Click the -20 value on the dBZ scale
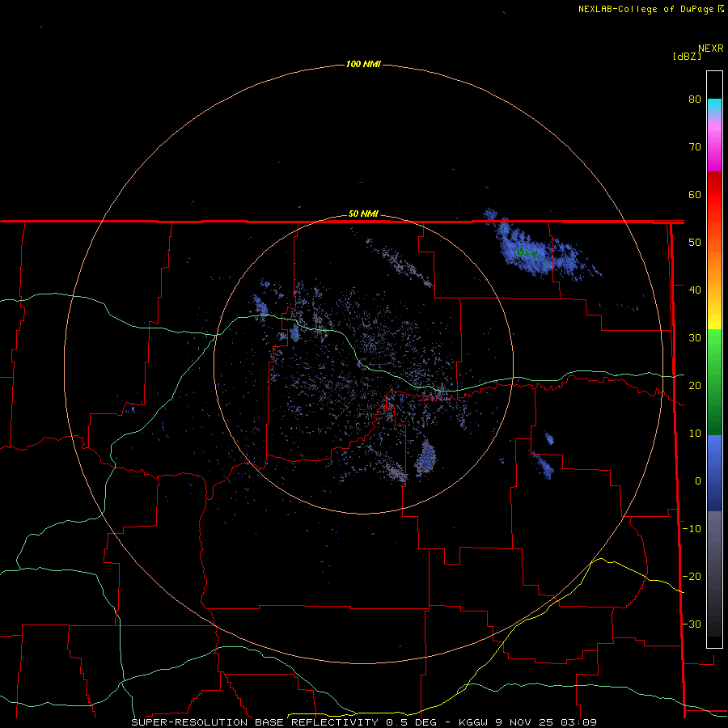The image size is (728, 728). (x=692, y=576)
